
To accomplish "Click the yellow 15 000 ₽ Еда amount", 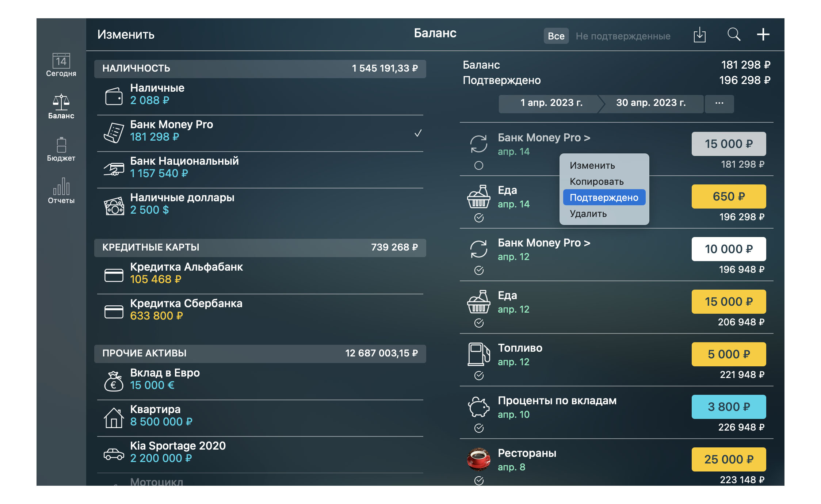I will [729, 302].
